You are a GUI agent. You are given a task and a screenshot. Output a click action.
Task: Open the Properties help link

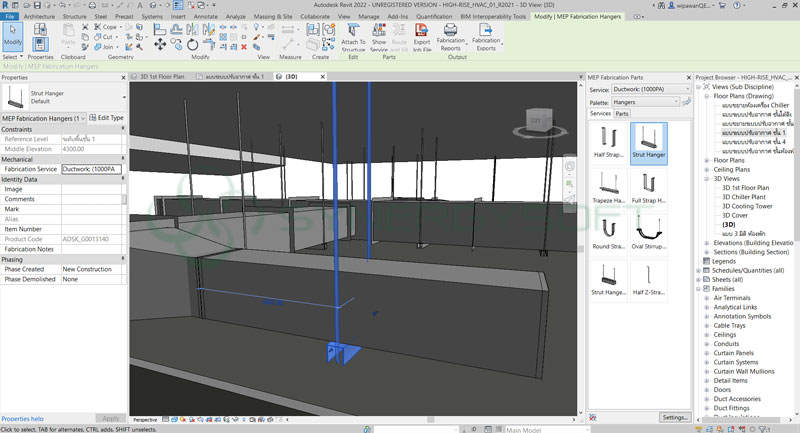click(22, 418)
